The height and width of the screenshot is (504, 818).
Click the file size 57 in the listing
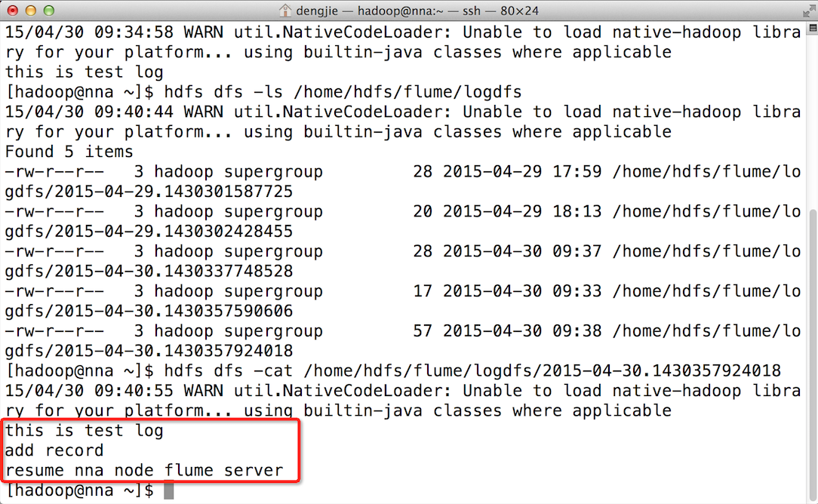pos(423,330)
